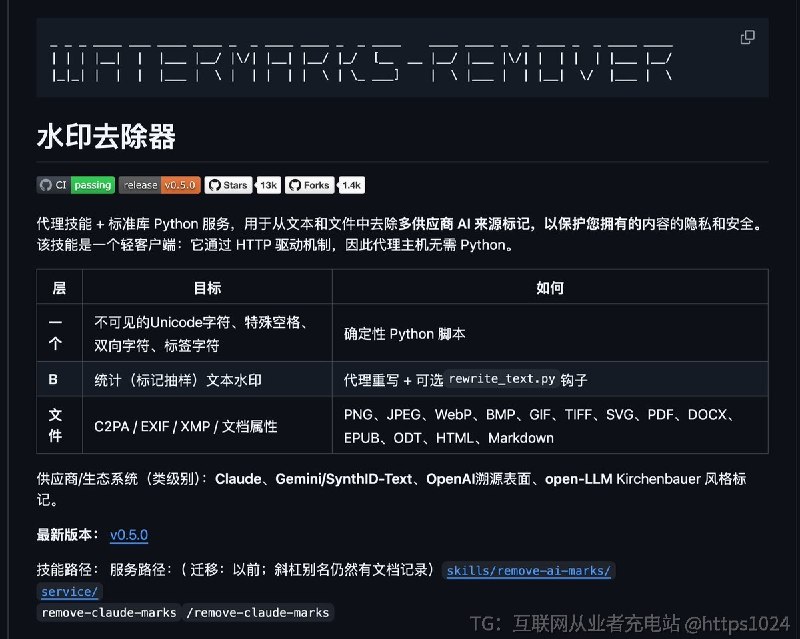This screenshot has width=800, height=639.
Task: Select the /remove-claude-marks slash alias code
Action: [x=258, y=612]
